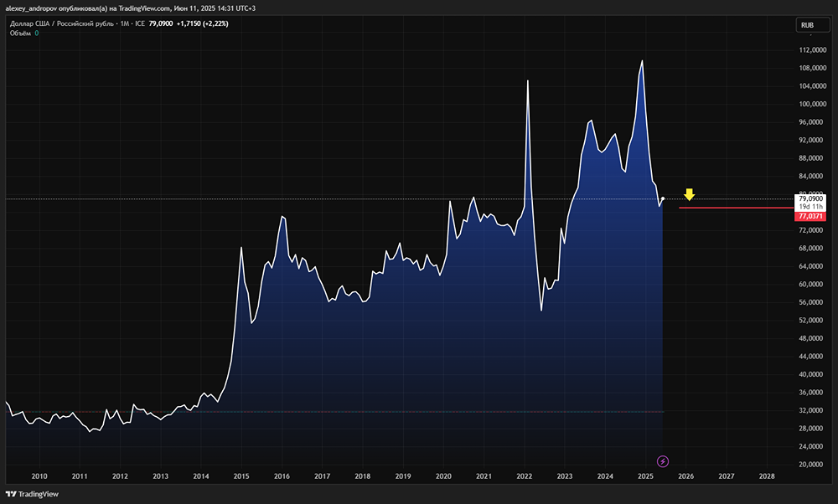Click the 2022 spike peak on chart
Image resolution: width=838 pixels, height=504 pixels.
pyautogui.click(x=528, y=80)
